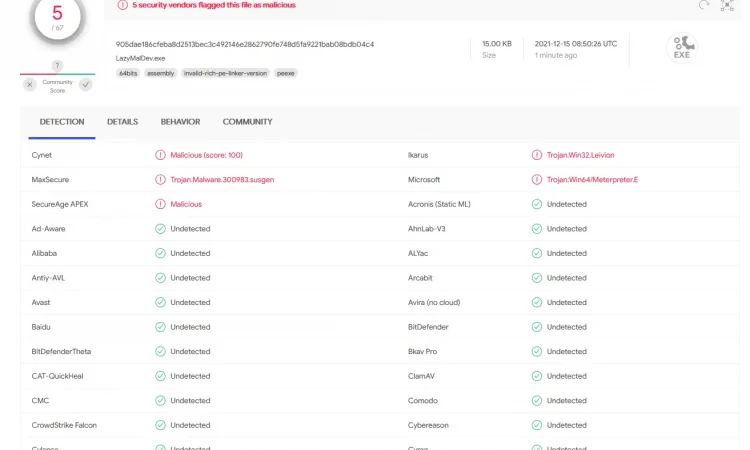Click the assembly tag
Image resolution: width=750 pixels, height=450 pixels.
[x=161, y=73]
